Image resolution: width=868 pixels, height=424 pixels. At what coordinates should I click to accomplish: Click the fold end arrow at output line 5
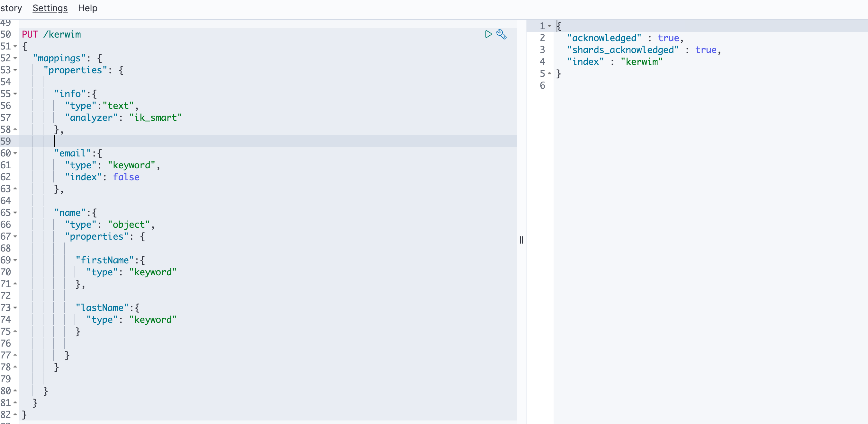549,74
